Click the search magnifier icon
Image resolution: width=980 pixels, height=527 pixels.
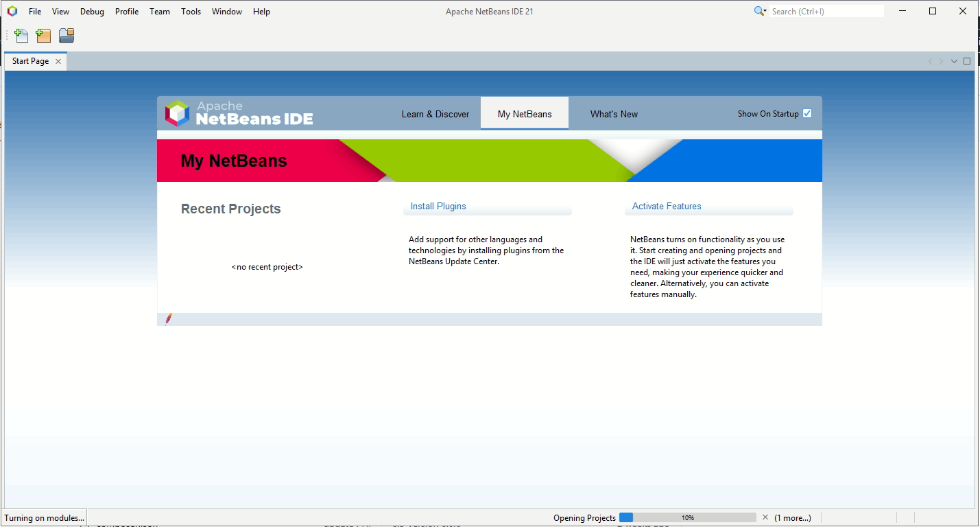(760, 11)
